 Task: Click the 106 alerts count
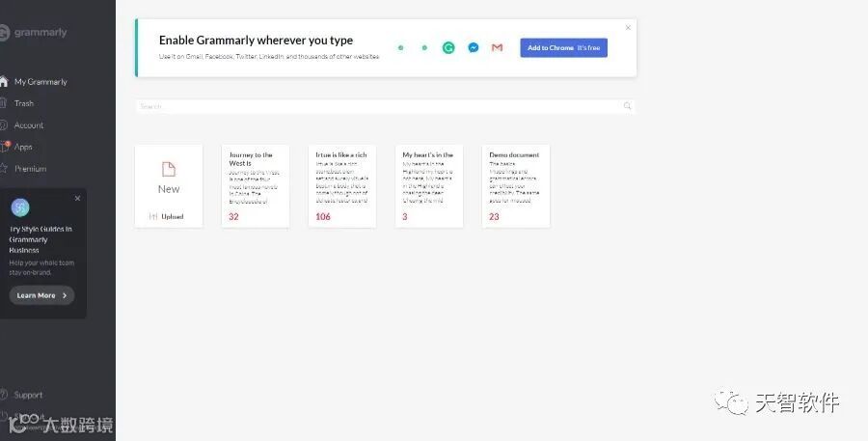pos(323,216)
